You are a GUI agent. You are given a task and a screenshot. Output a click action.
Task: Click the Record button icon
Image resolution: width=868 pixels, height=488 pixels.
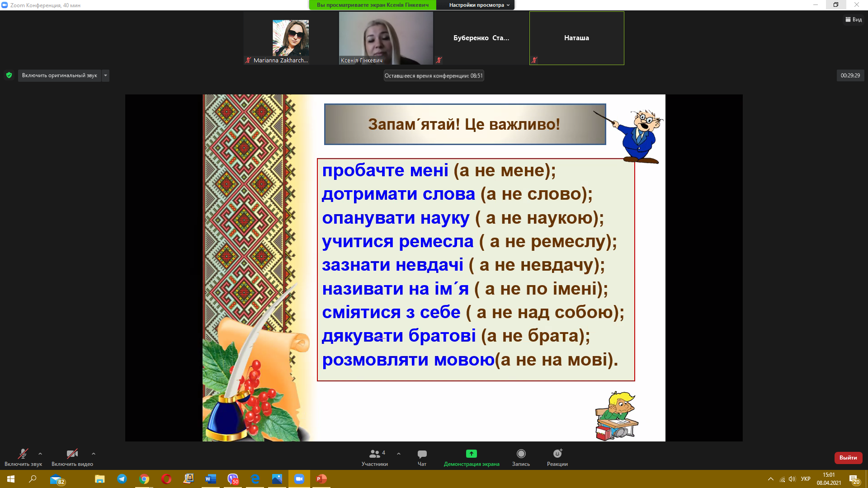[x=521, y=454]
